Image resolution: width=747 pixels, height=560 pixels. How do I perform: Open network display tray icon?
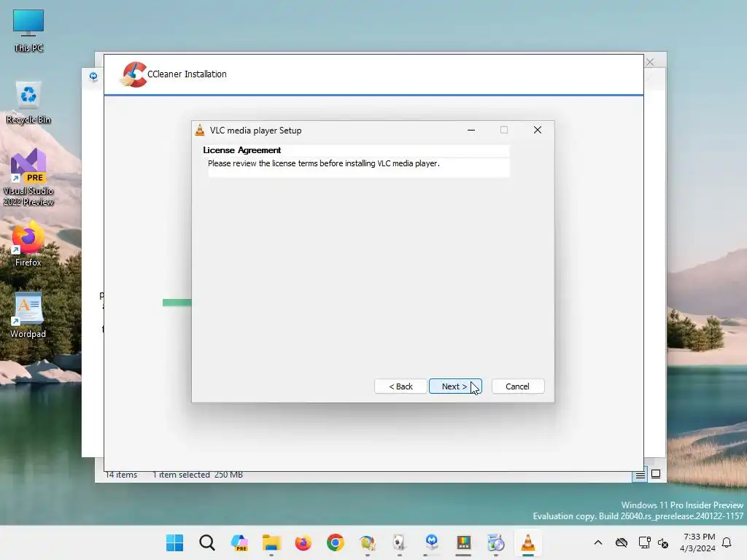tap(645, 542)
